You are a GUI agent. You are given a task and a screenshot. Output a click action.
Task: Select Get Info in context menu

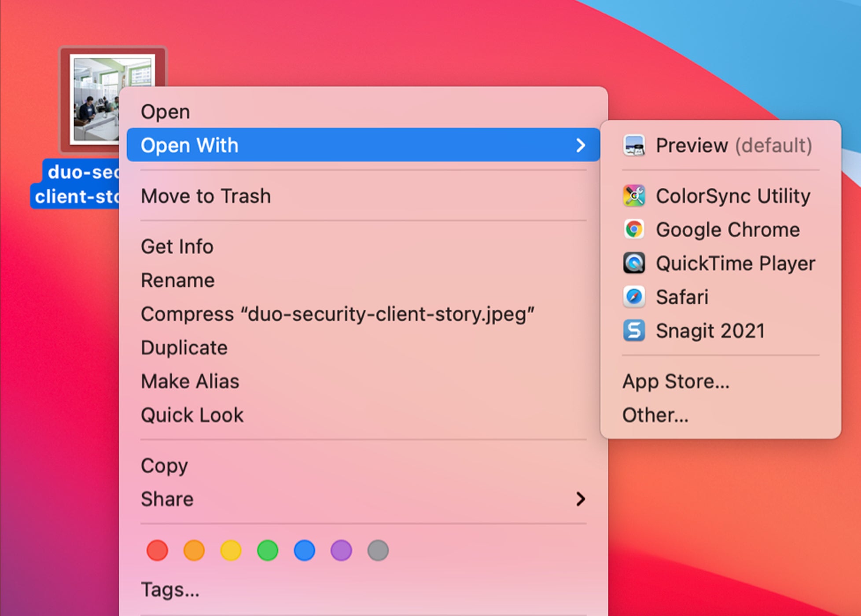pyautogui.click(x=363, y=246)
